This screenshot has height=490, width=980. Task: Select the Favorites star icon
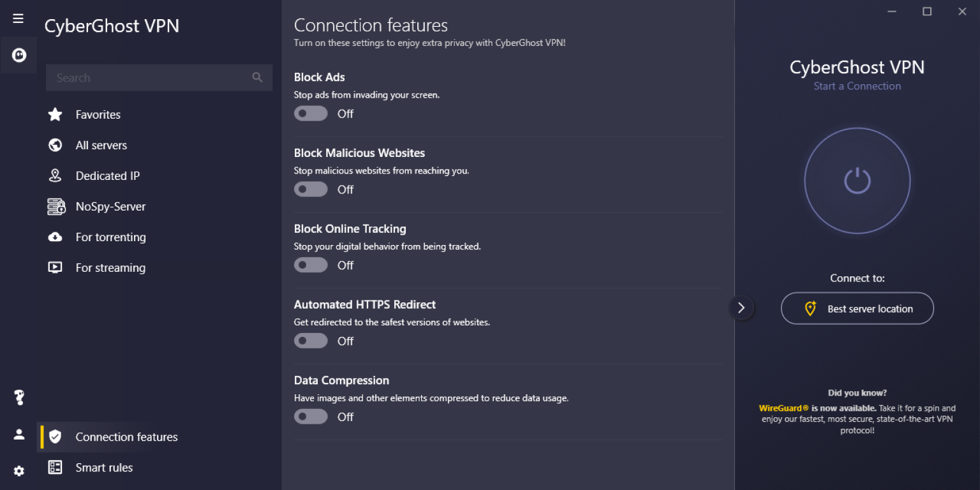point(55,114)
